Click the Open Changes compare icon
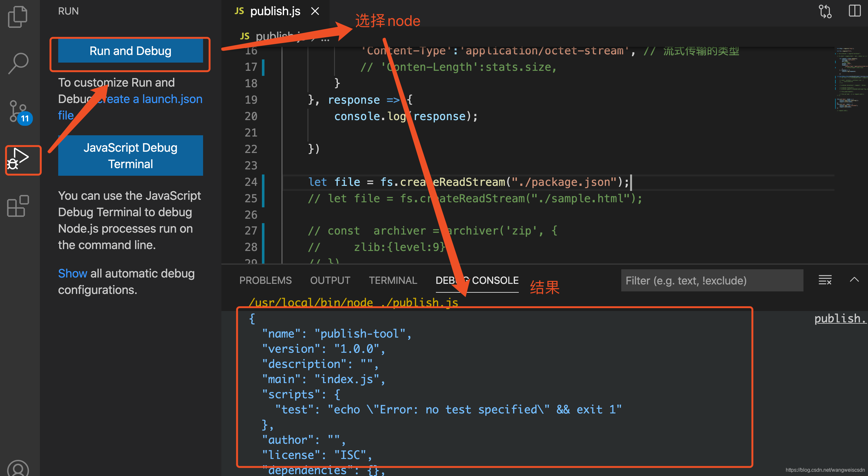This screenshot has height=476, width=868. (825, 11)
